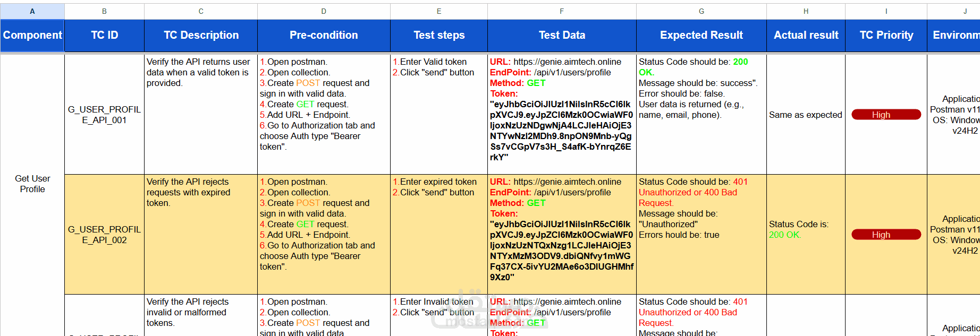
Task: Open High priority chip for G_USER_PROFILE_API_001
Action: (x=886, y=115)
